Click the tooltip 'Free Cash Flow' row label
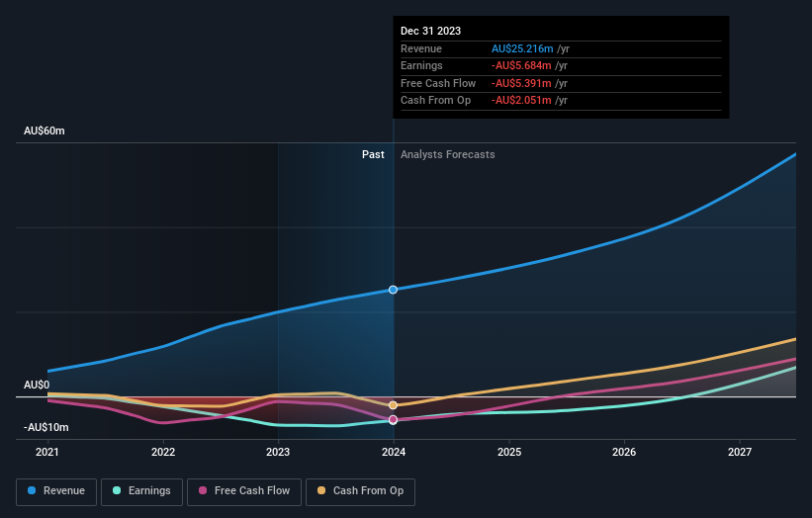The height and width of the screenshot is (518, 812). (x=438, y=83)
